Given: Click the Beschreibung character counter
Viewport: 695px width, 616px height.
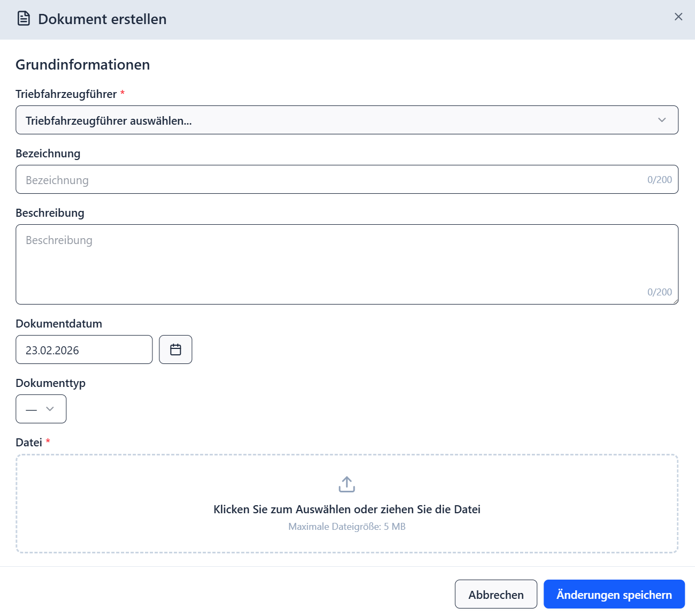Looking at the screenshot, I should coord(659,292).
